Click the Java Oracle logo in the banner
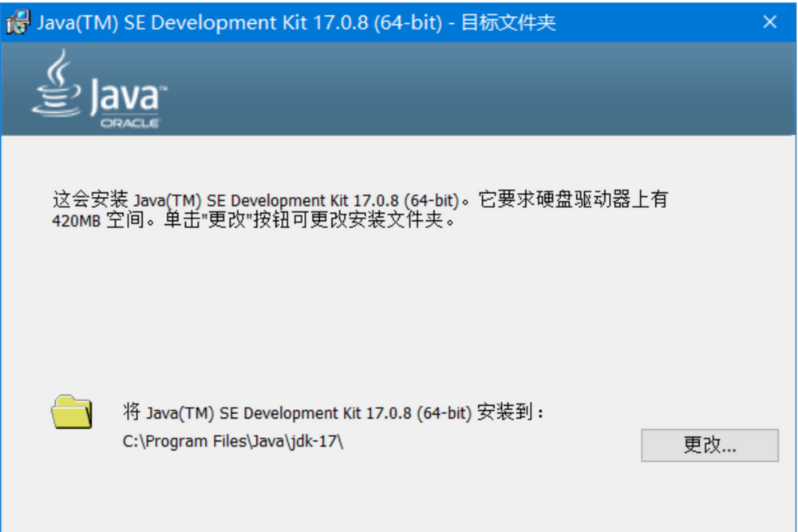The width and height of the screenshot is (798, 532). pos(100,89)
